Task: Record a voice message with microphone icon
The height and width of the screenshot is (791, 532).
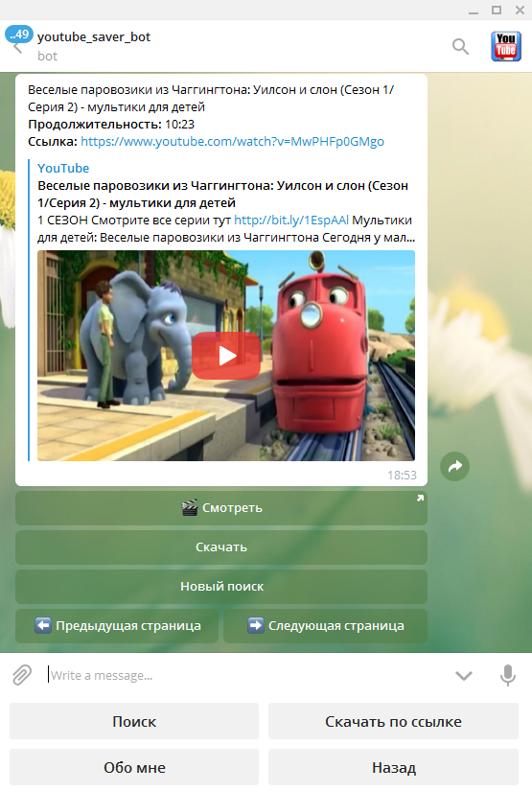Action: [x=507, y=675]
